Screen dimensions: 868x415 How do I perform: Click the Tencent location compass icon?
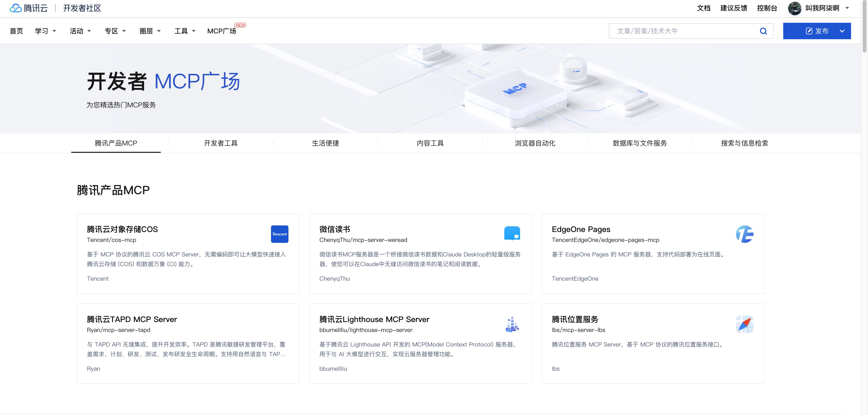(x=744, y=324)
